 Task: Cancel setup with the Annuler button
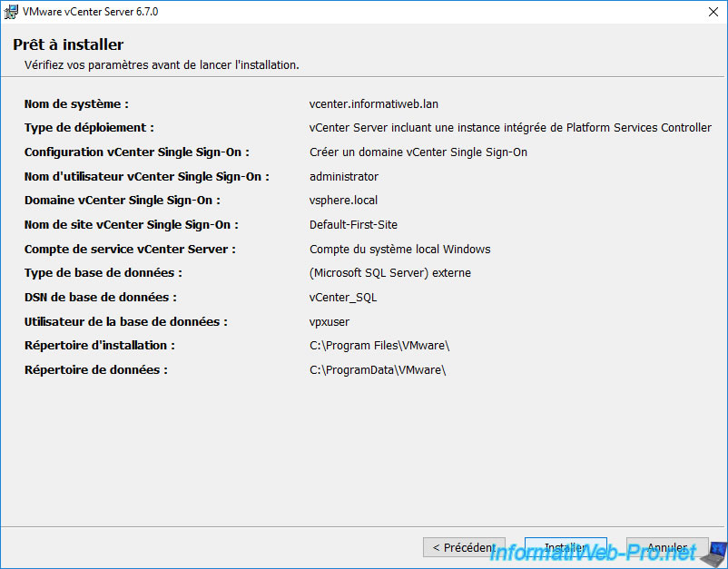[x=667, y=548]
